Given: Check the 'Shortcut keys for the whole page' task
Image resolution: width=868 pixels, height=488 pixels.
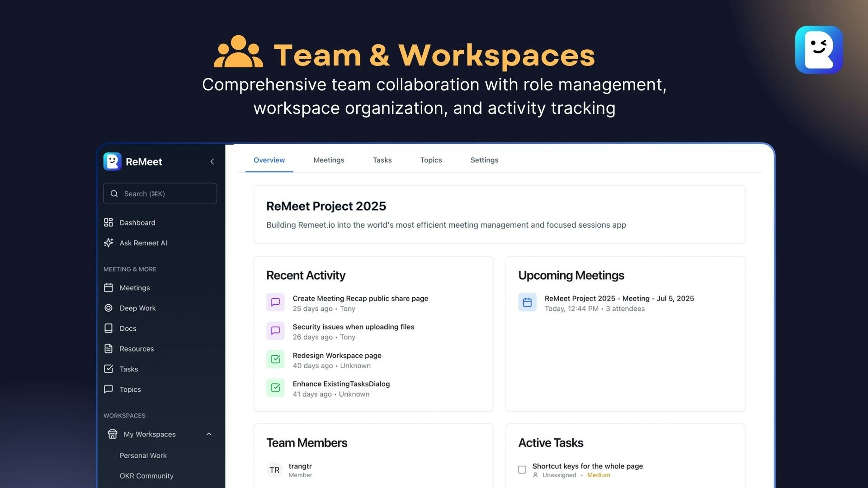Looking at the screenshot, I should [x=522, y=470].
